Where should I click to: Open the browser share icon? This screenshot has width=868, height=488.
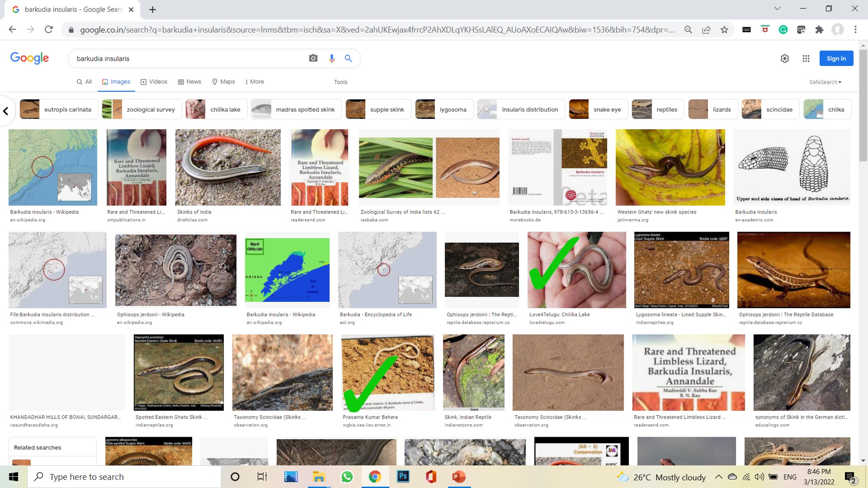(x=707, y=29)
